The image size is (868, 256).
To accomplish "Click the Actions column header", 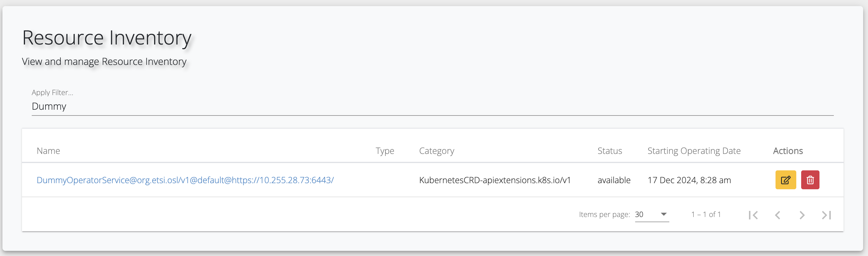I will click(787, 151).
